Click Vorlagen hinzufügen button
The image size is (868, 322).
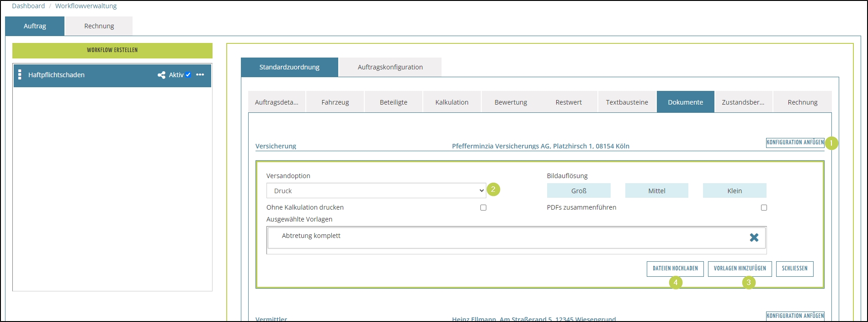[x=740, y=269]
